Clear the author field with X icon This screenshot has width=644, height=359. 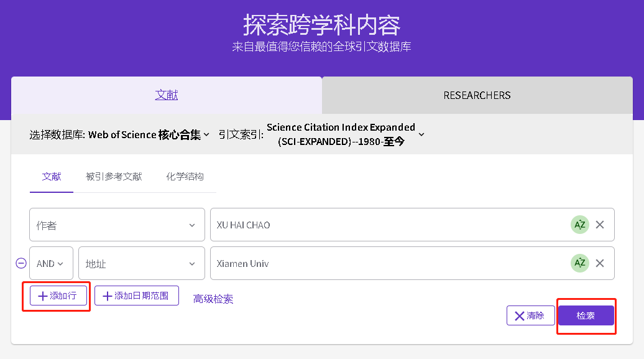pos(600,225)
